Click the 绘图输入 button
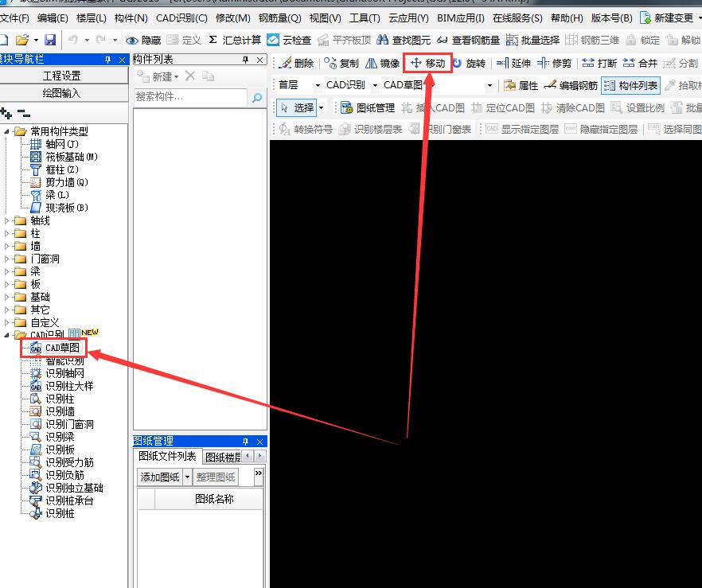This screenshot has height=588, width=702. point(62,93)
